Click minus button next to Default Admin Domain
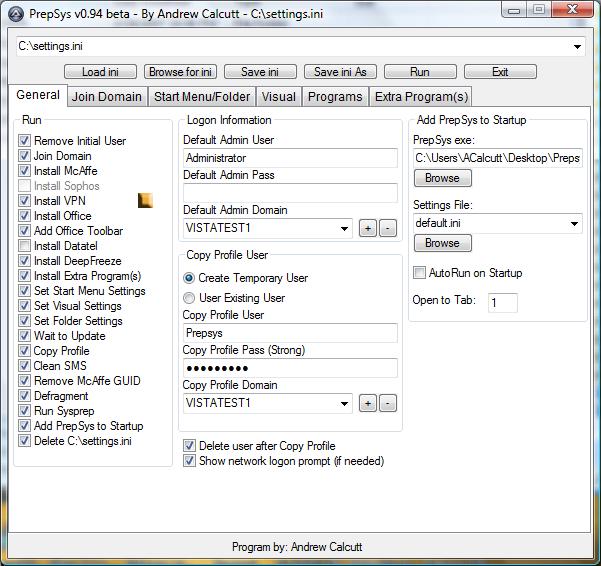Viewport: 601px width, 566px height. tap(388, 228)
